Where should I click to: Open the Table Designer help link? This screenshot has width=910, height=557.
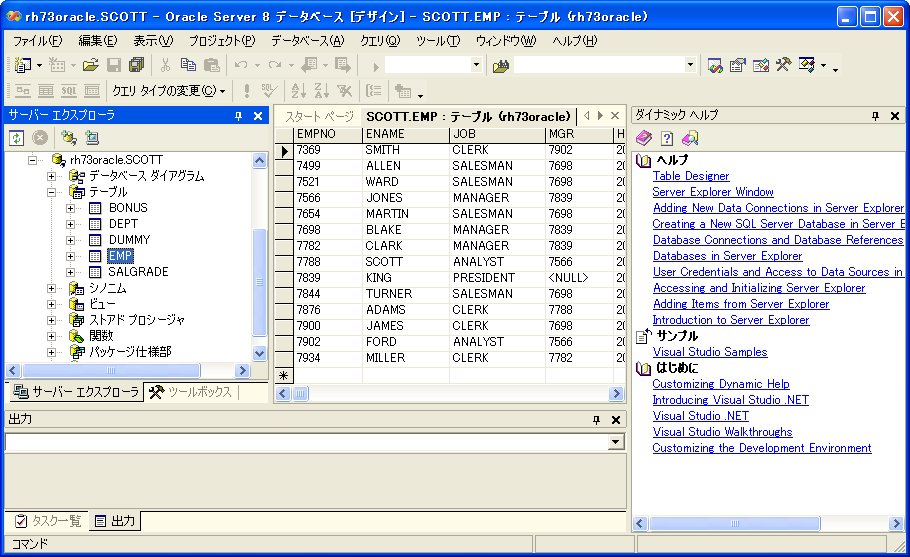(x=691, y=176)
